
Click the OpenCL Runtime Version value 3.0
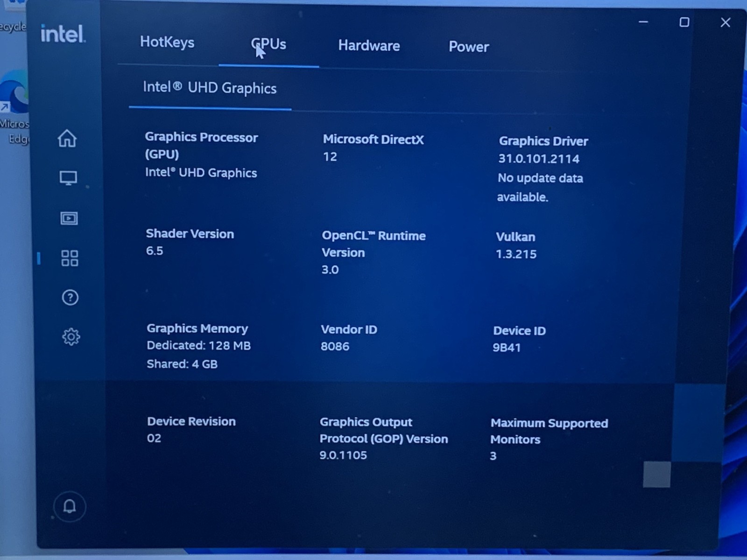pos(330,270)
